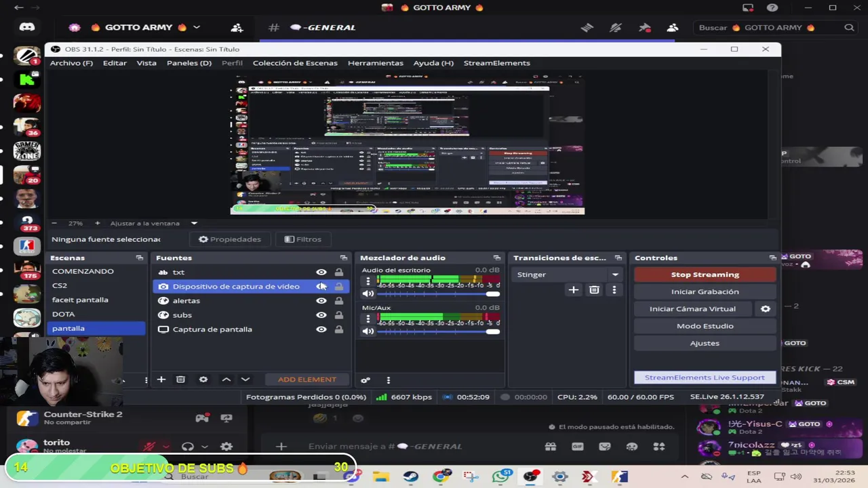This screenshot has height=488, width=868.
Task: Open the Herramientas menu
Action: pos(376,63)
